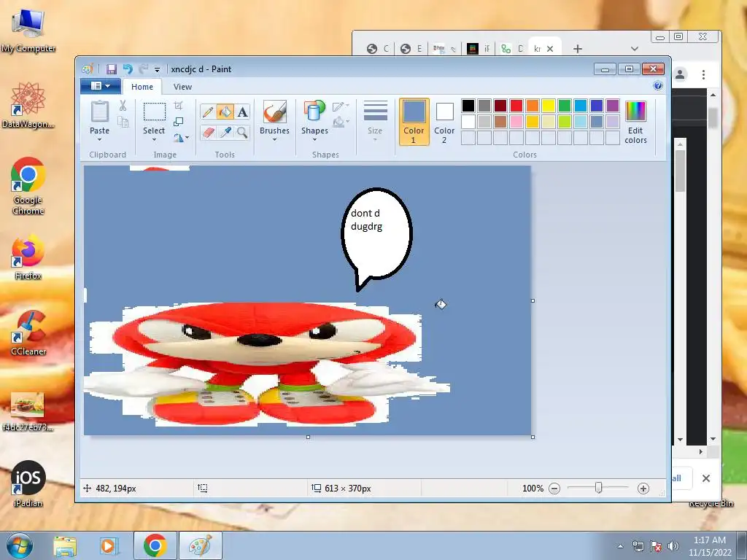Click the Select rectangular selection icon
The image size is (747, 560).
[x=155, y=112]
